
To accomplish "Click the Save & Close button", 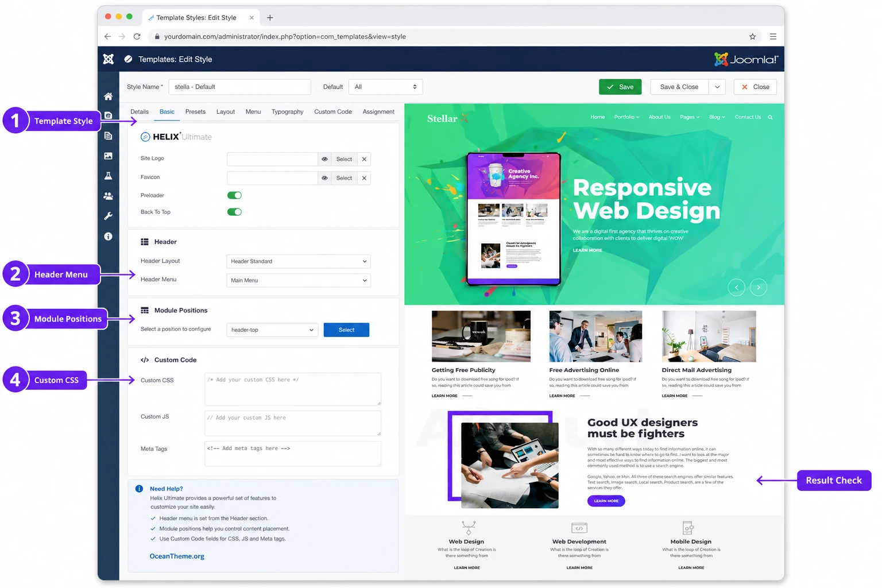I will tap(679, 87).
